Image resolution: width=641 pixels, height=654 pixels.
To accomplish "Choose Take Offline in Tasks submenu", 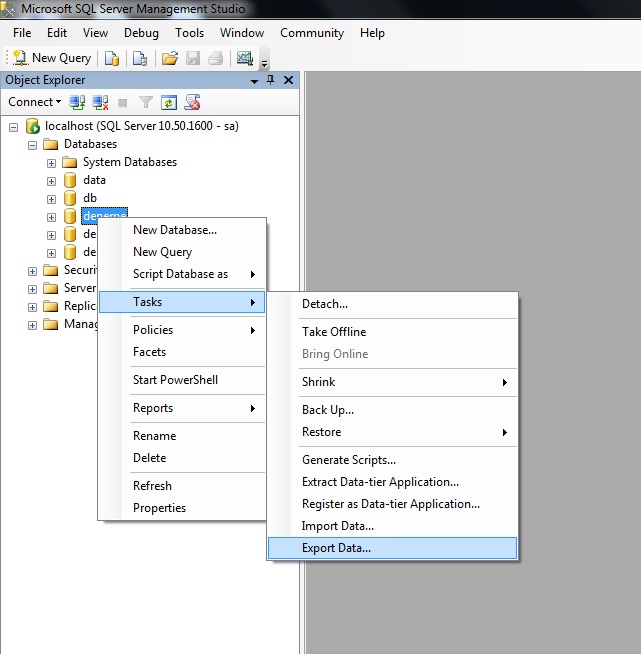I will click(x=392, y=332).
